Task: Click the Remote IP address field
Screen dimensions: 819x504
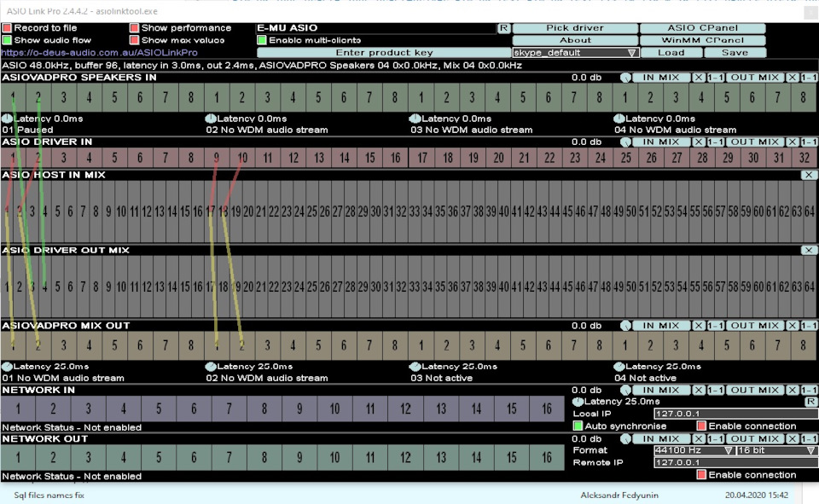Action: [x=735, y=463]
